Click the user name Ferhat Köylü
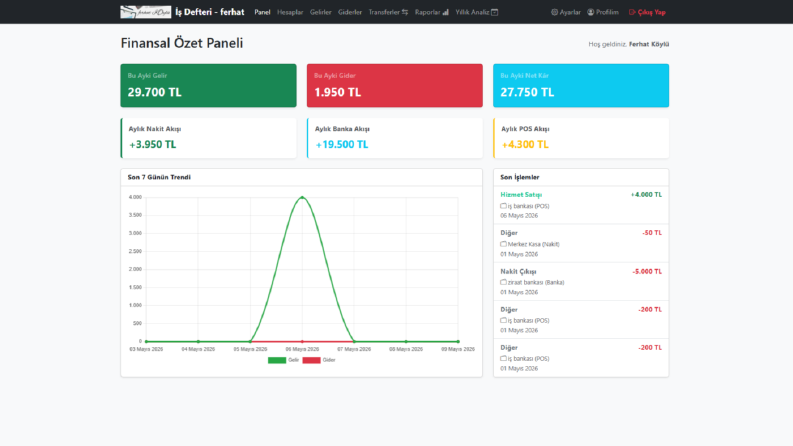The image size is (793, 446). coord(649,44)
